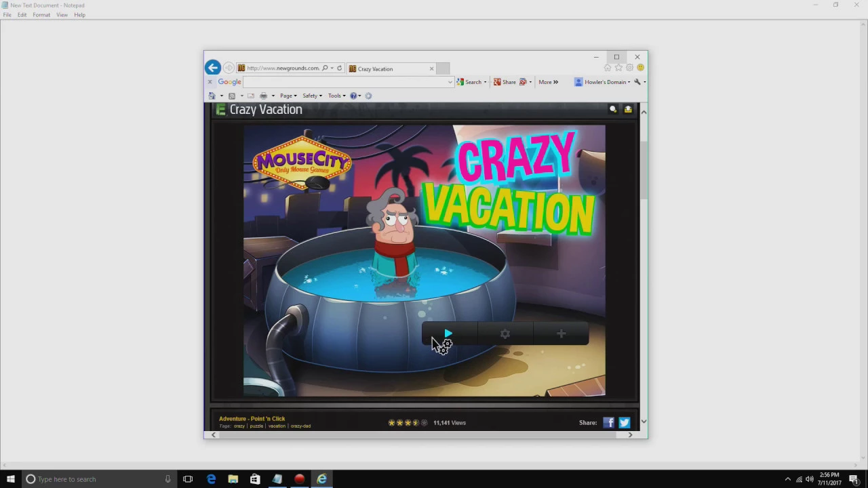This screenshot has height=488, width=868.
Task: Click the plus button on the game menu
Action: coord(561,333)
